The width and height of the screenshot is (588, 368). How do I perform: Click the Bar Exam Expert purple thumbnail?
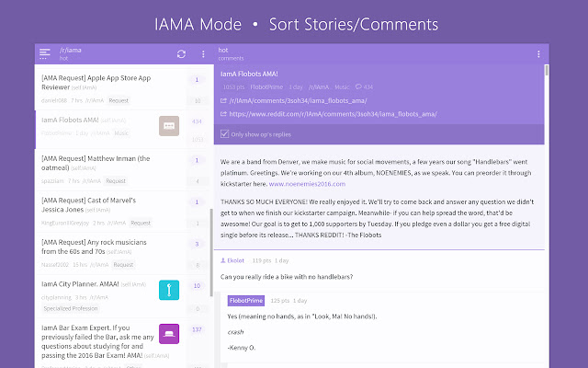pos(169,334)
